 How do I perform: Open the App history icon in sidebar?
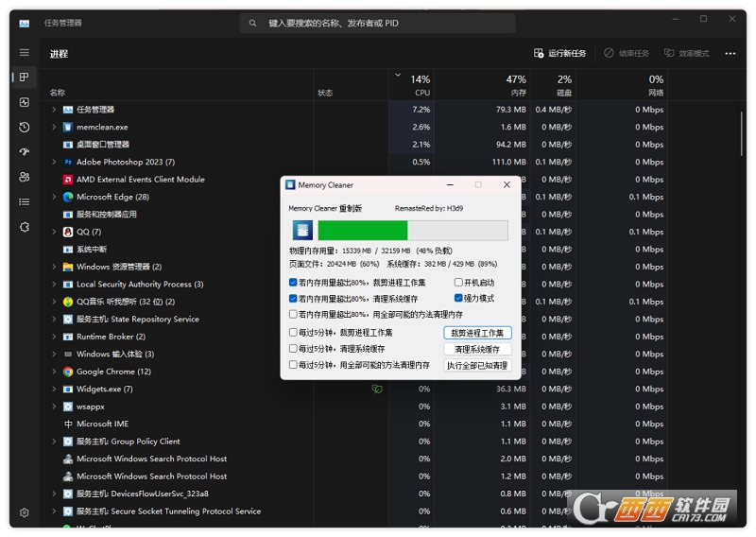pos(25,128)
